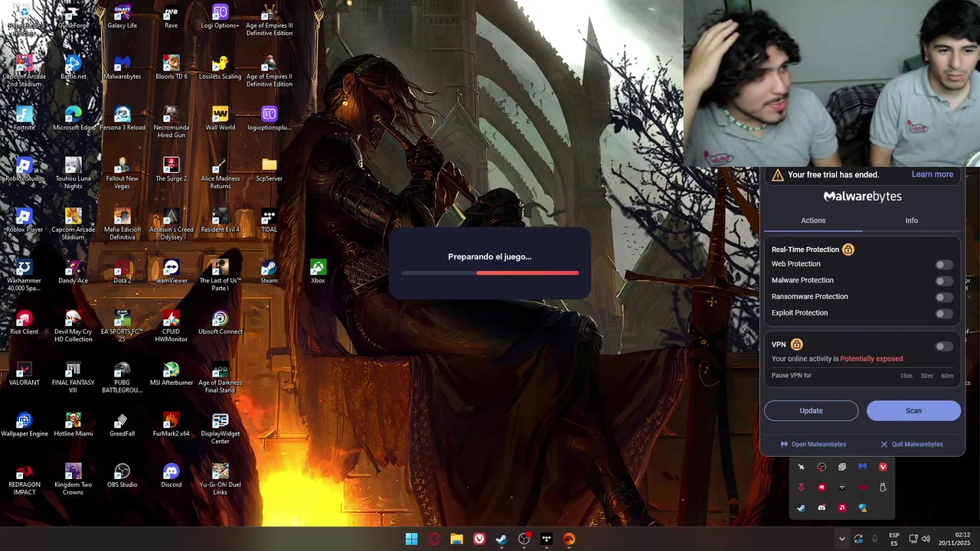Open File Explorer from the taskbar
This screenshot has height=551, width=980.
(456, 539)
